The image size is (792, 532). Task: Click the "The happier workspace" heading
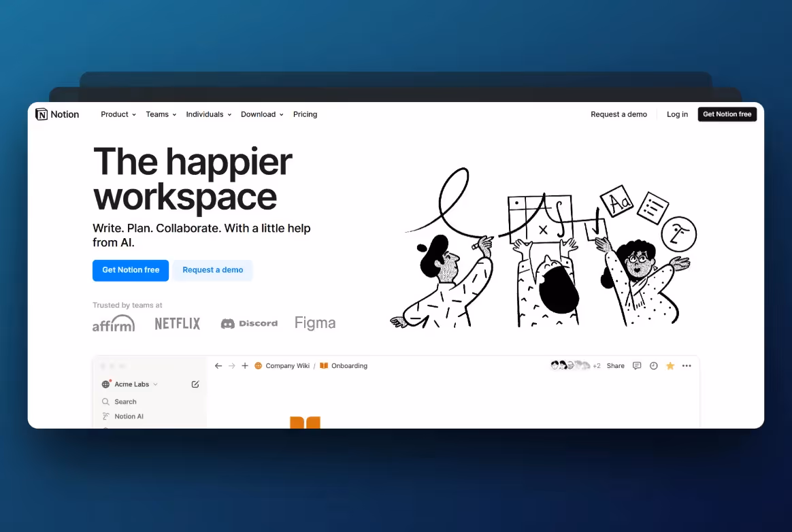coord(193,179)
